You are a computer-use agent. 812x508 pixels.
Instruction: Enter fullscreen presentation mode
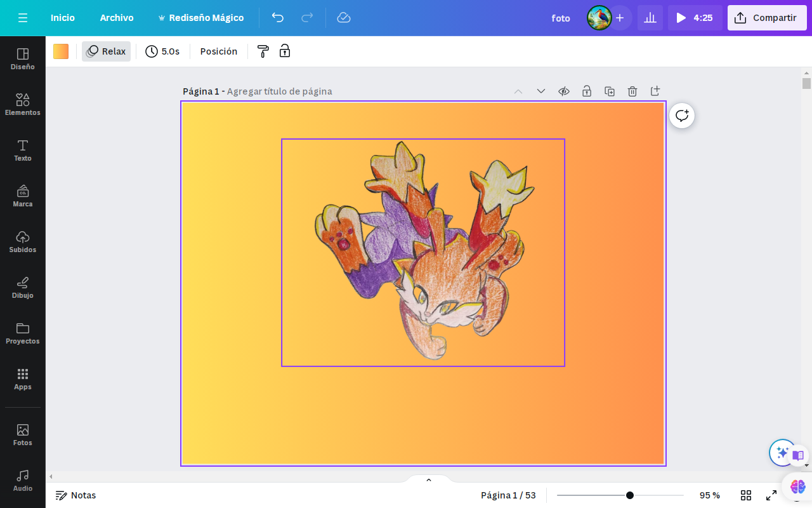[x=771, y=495]
